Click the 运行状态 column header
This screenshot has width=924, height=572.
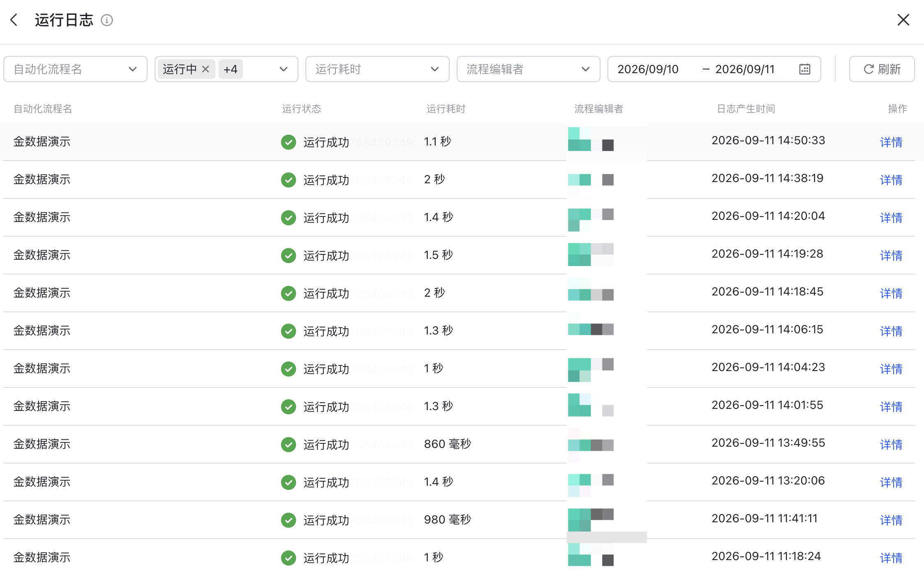[301, 109]
